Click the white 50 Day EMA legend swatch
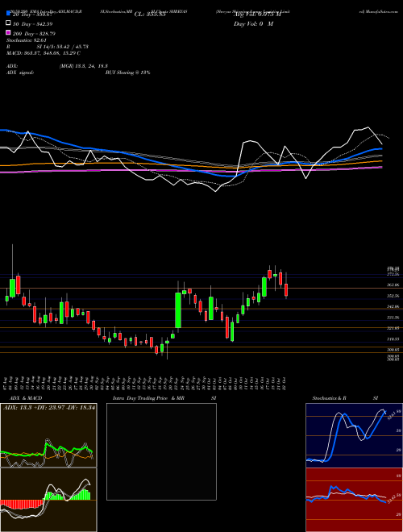The width and height of the screenshot is (403, 532). pyautogui.click(x=8, y=23)
